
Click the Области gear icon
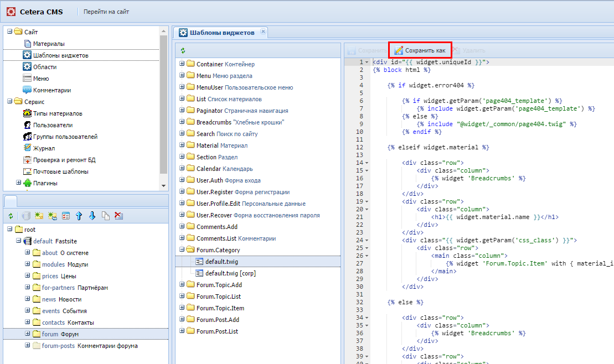coord(27,66)
